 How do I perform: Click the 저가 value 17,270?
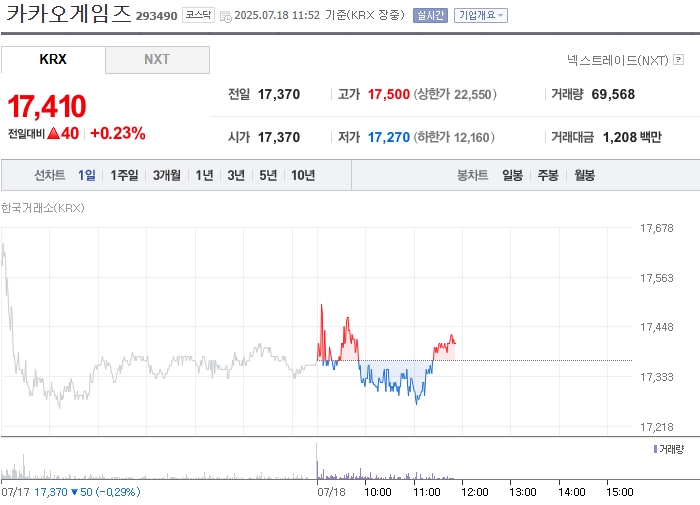coord(388,137)
